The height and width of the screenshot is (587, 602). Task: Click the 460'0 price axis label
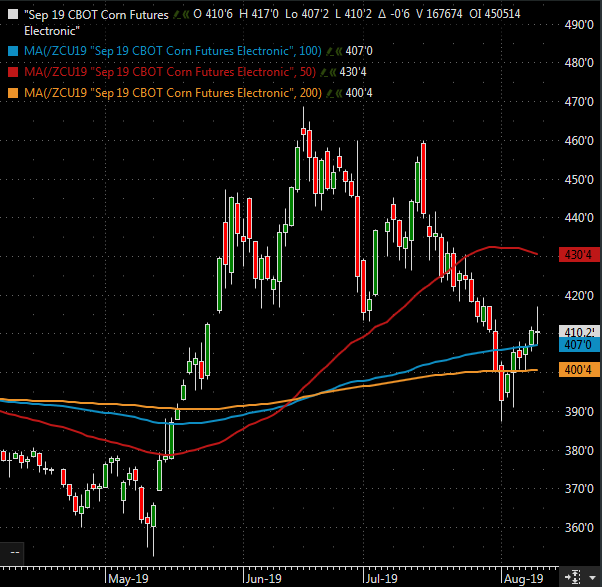579,141
